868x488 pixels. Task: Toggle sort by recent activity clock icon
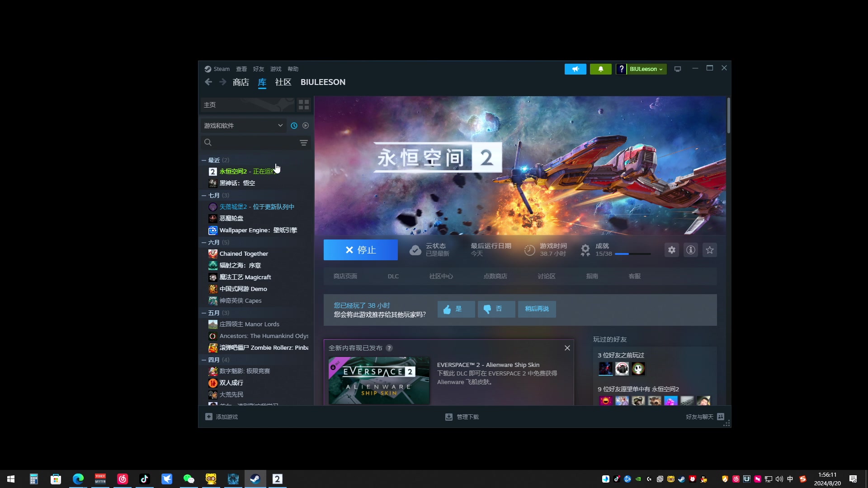pos(294,126)
